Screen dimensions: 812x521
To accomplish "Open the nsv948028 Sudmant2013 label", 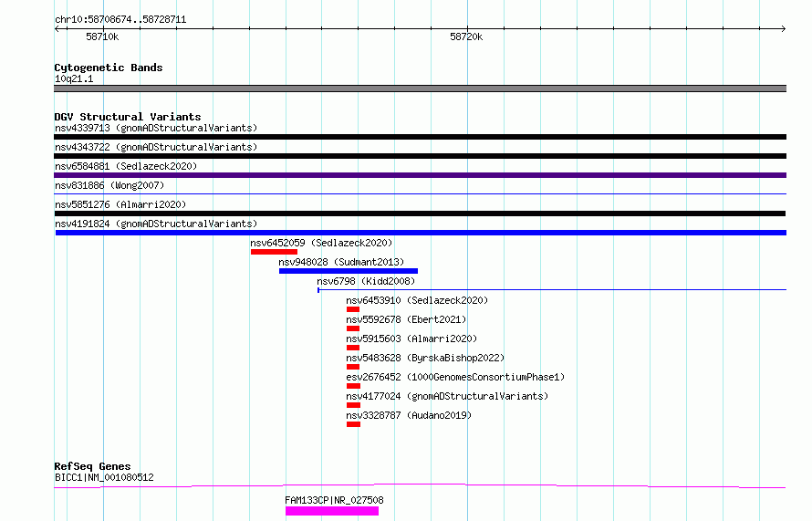I will (341, 262).
